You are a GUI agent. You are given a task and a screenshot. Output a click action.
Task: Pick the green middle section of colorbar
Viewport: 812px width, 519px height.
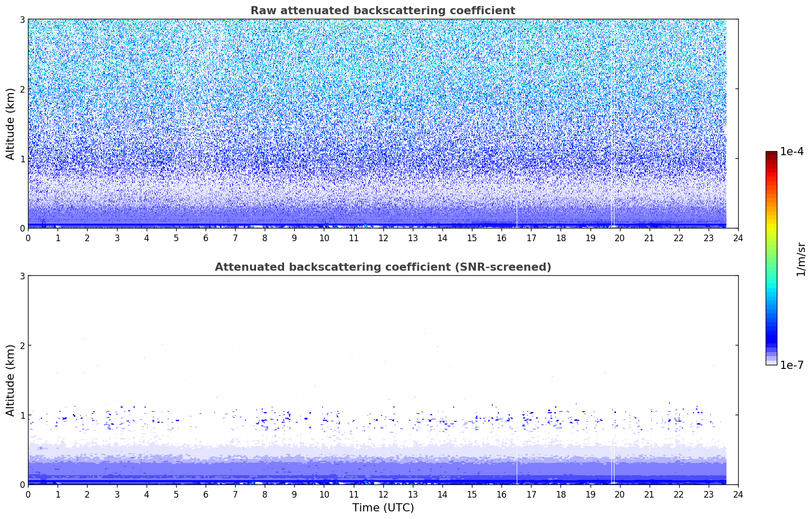[x=771, y=254]
